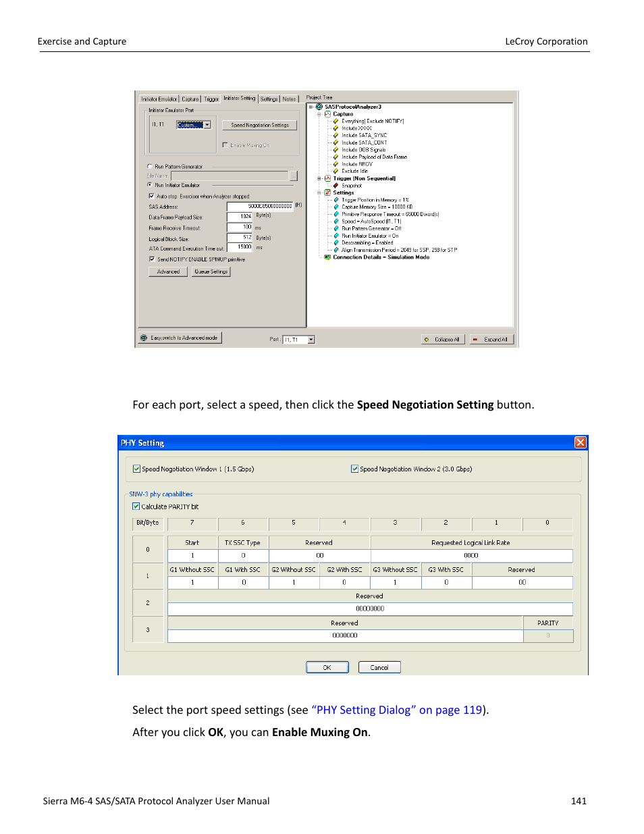Click the icon beside Descrambling = Enabled

336,242
